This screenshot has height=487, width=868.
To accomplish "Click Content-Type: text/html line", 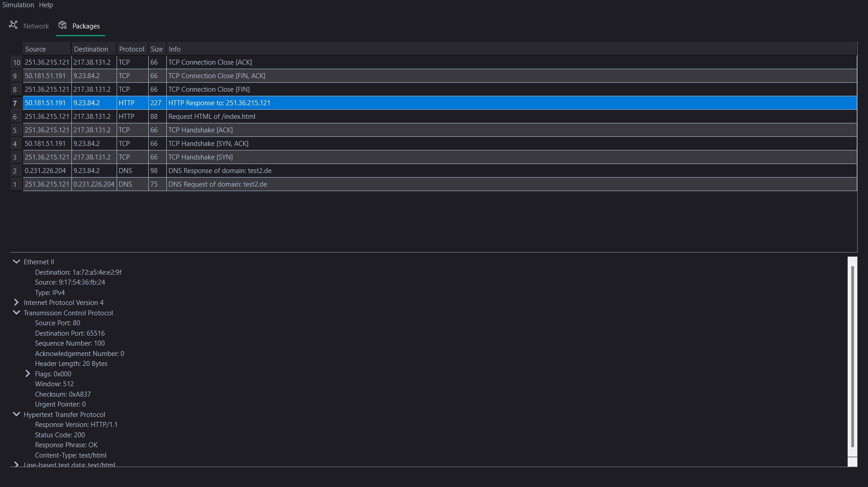I will [x=71, y=455].
